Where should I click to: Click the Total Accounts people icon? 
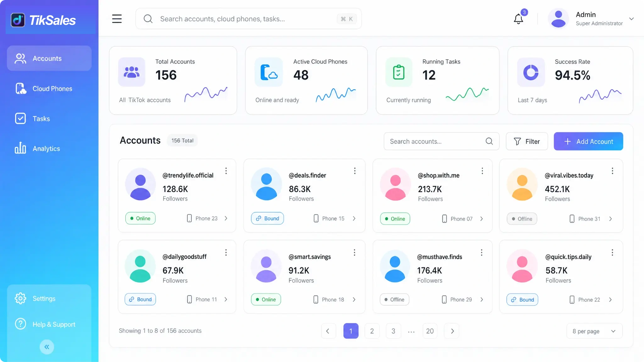[x=132, y=72]
